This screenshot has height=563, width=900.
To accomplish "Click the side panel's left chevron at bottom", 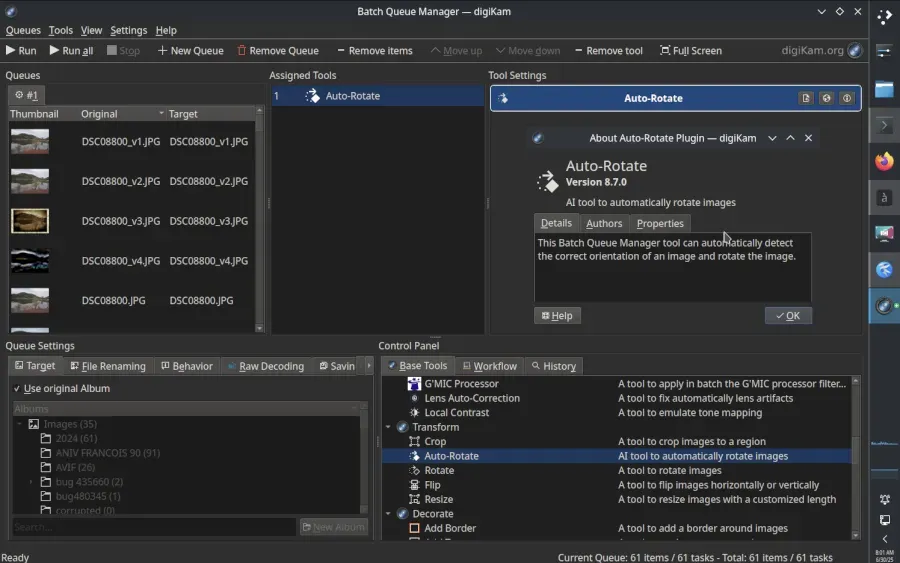I will click(885, 539).
